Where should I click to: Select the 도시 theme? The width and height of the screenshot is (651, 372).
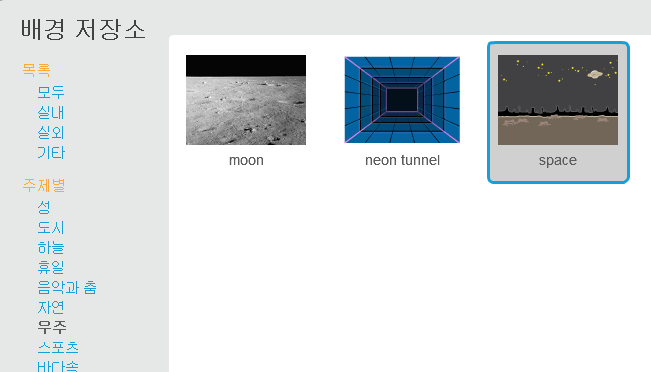coord(51,227)
